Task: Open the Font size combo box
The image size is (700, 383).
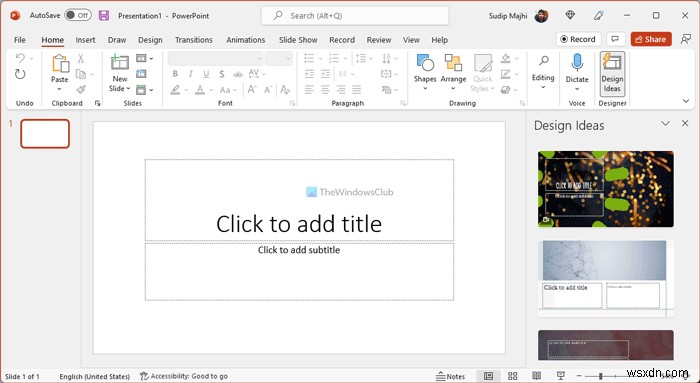Action: [x=279, y=58]
